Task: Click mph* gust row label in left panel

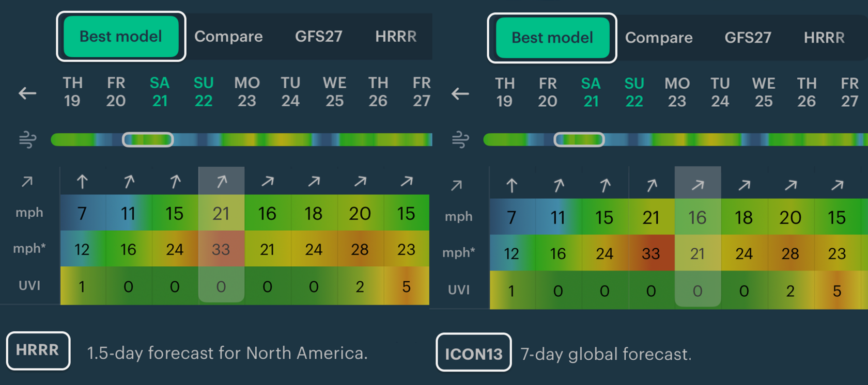Action: [29, 248]
